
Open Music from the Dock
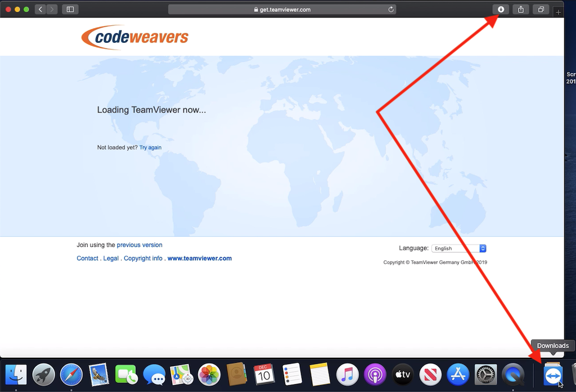(347, 375)
